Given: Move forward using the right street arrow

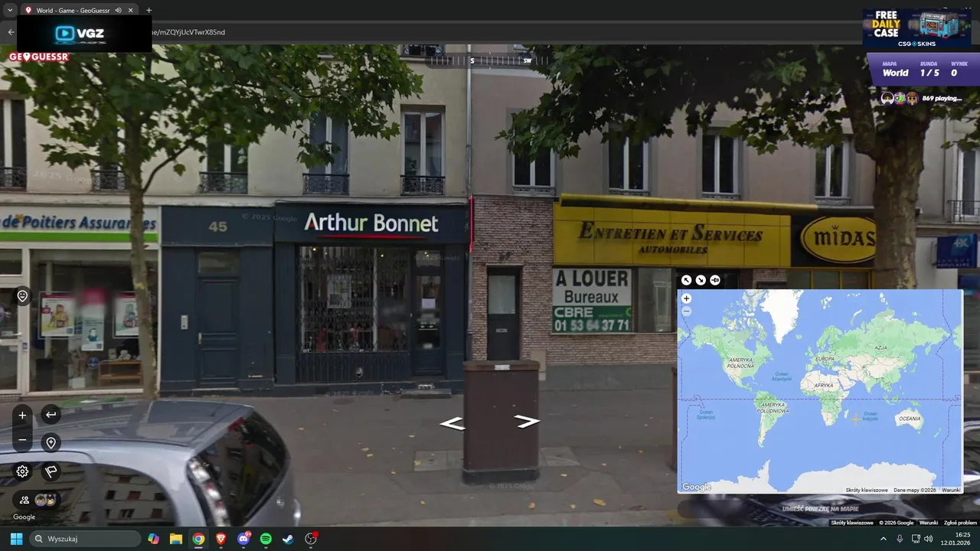Looking at the screenshot, I should pos(527,421).
